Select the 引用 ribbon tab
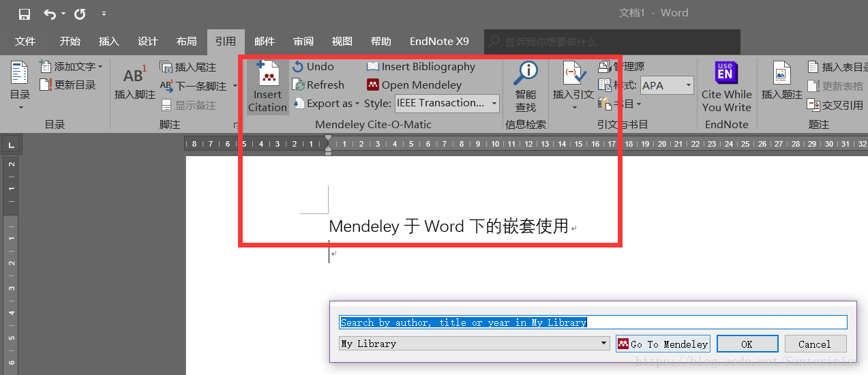The width and height of the screenshot is (868, 375). pos(225,42)
